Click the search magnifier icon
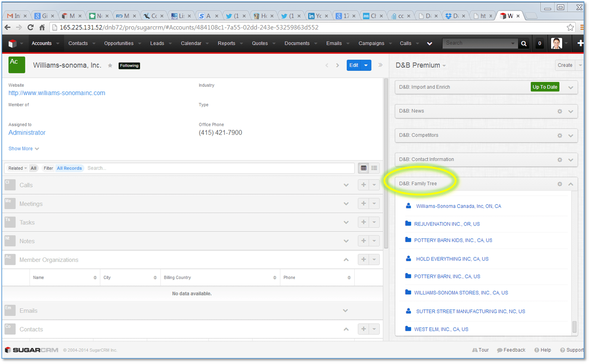 (524, 43)
